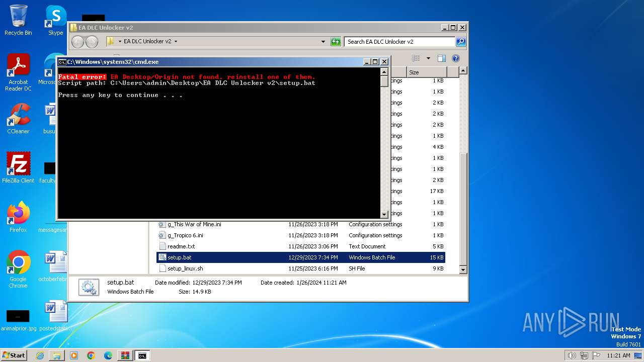The image size is (644, 362).
Task: Change your view icon in Explorer
Action: tap(416, 58)
